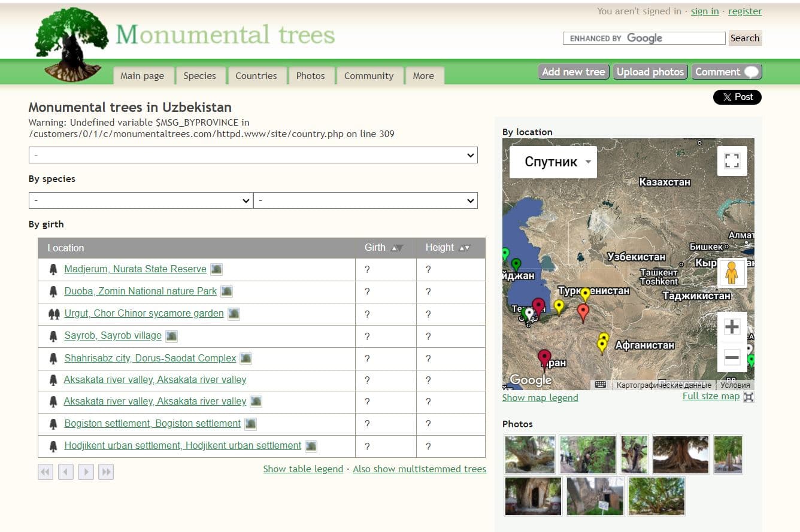Screen dimensions: 800x532
Task: Click the Add new tree button
Action: click(x=573, y=71)
